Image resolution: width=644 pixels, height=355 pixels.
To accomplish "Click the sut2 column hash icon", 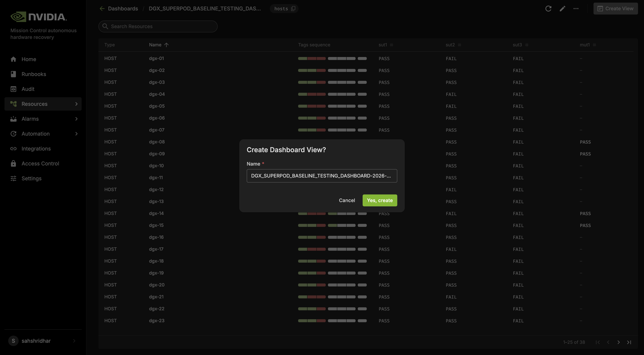I will coord(460,45).
